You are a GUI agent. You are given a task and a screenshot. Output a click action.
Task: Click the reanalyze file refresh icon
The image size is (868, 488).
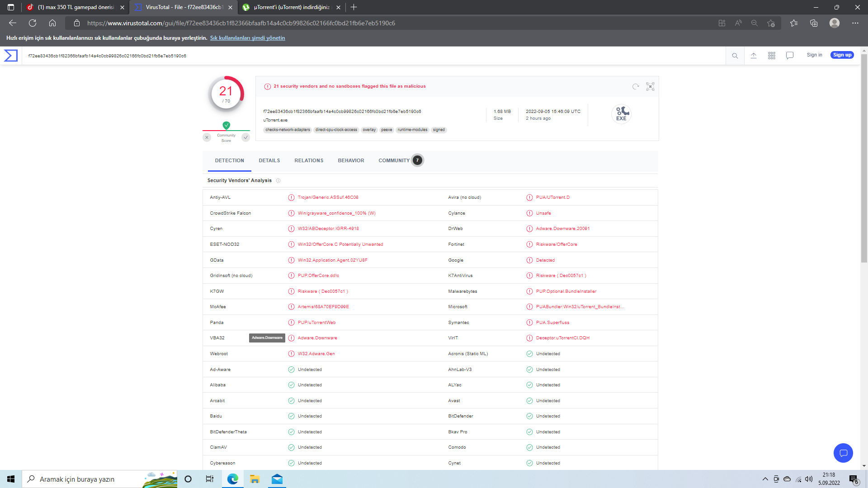click(636, 86)
